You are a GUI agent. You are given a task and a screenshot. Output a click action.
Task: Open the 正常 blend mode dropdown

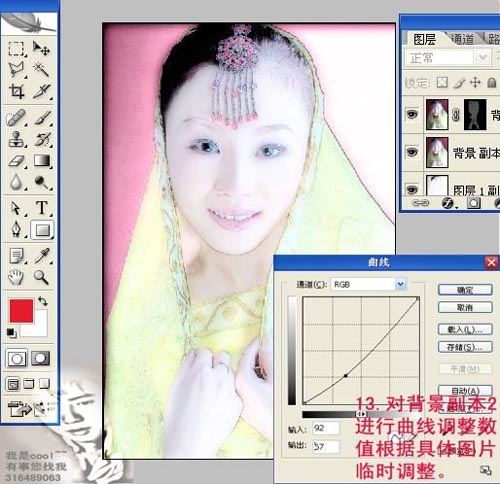point(448,58)
